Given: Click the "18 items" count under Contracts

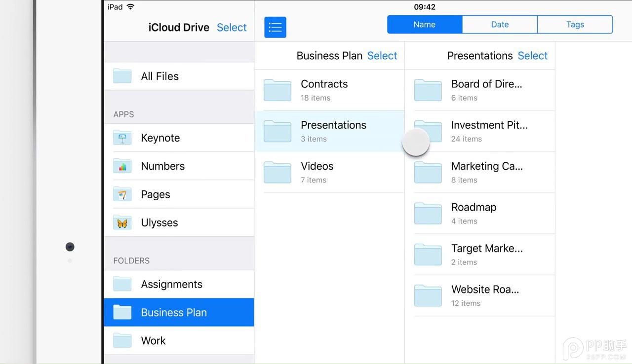Looking at the screenshot, I should [x=316, y=98].
